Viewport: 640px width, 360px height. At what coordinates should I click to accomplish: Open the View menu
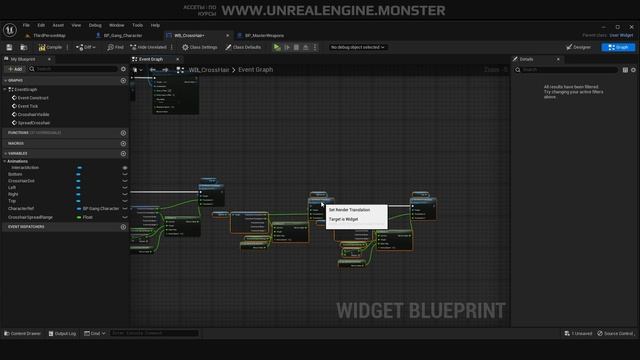[x=76, y=25]
